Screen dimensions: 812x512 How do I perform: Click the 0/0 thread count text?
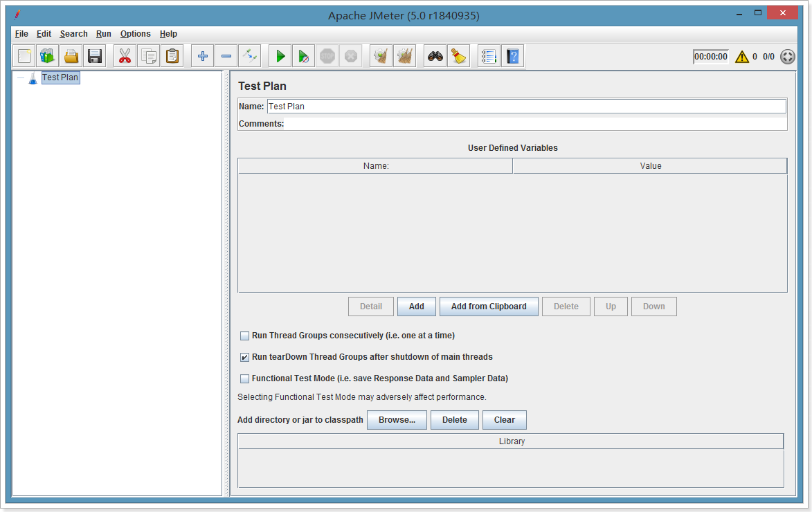[768, 57]
